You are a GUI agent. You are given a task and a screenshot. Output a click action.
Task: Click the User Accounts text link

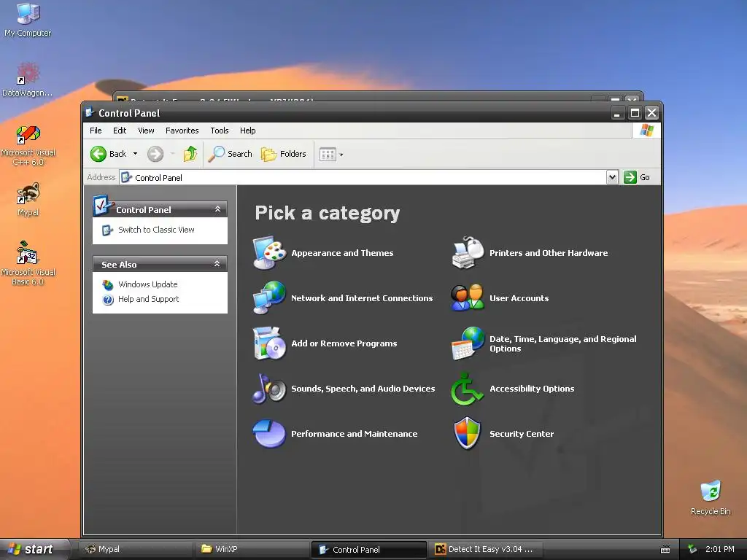[x=519, y=298]
